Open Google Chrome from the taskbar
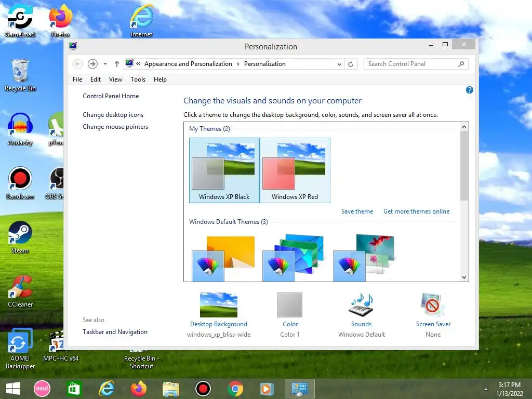The image size is (532, 399). coord(235,389)
